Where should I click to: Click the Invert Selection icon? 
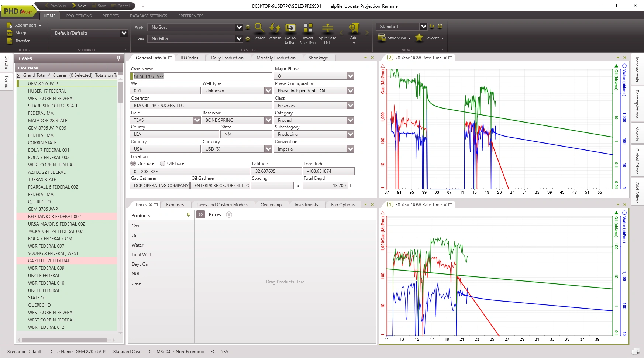[x=308, y=28]
